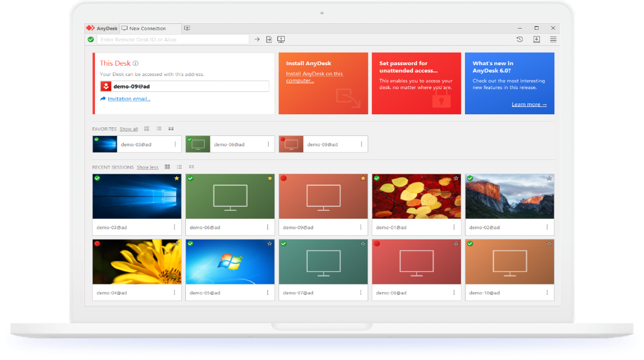This screenshot has width=644, height=360.
Task: Open the hamburger main menu
Action: coord(553,39)
